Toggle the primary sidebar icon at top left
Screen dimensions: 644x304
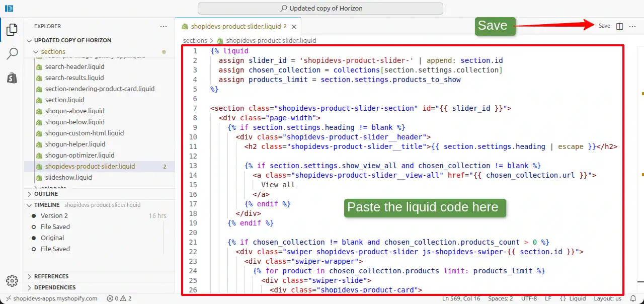pos(9,9)
